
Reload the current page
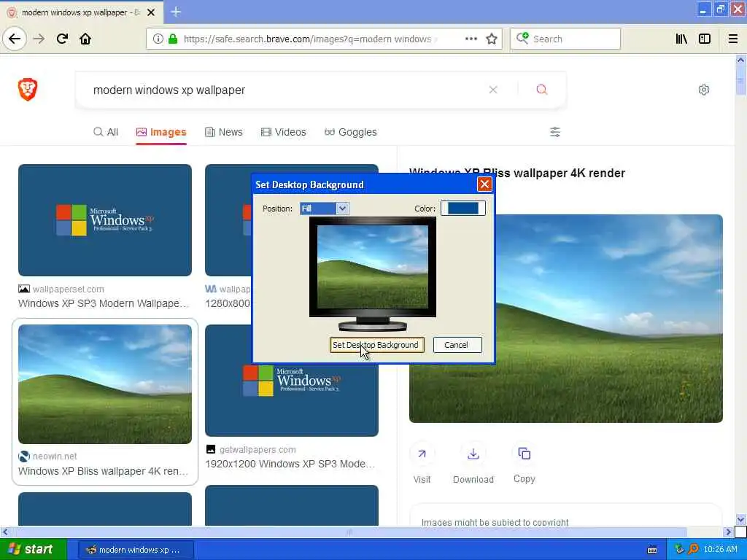click(x=63, y=39)
